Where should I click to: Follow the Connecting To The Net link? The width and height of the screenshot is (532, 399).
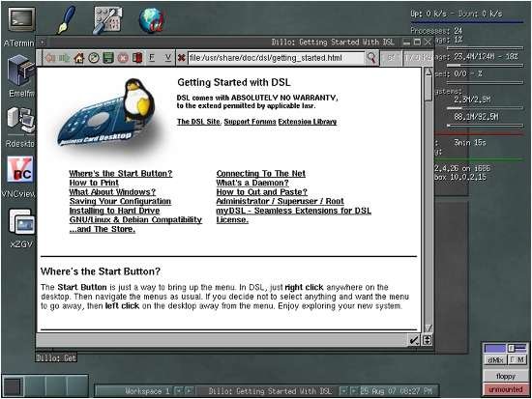click(261, 174)
